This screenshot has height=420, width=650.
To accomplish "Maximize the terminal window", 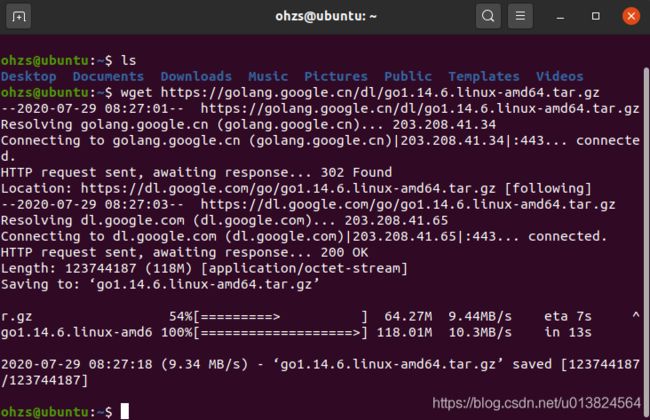I will (x=596, y=16).
